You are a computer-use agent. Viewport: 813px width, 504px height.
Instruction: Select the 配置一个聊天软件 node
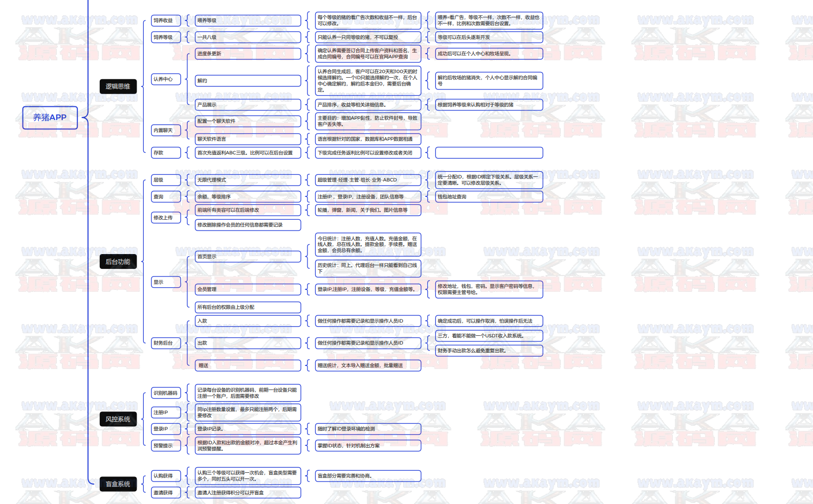(248, 121)
